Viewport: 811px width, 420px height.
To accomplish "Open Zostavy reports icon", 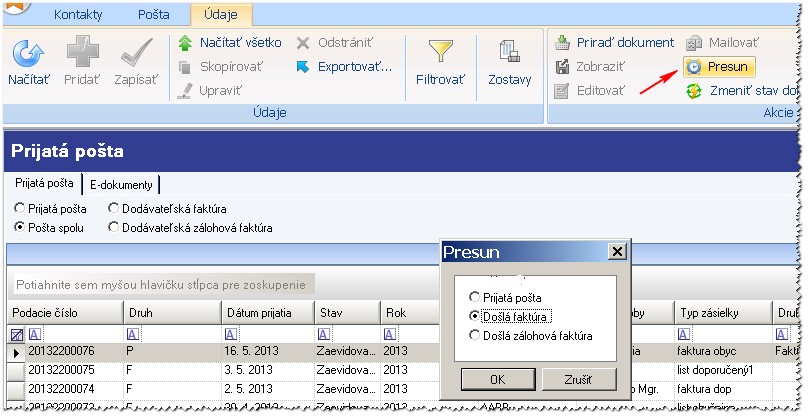I will click(x=509, y=53).
